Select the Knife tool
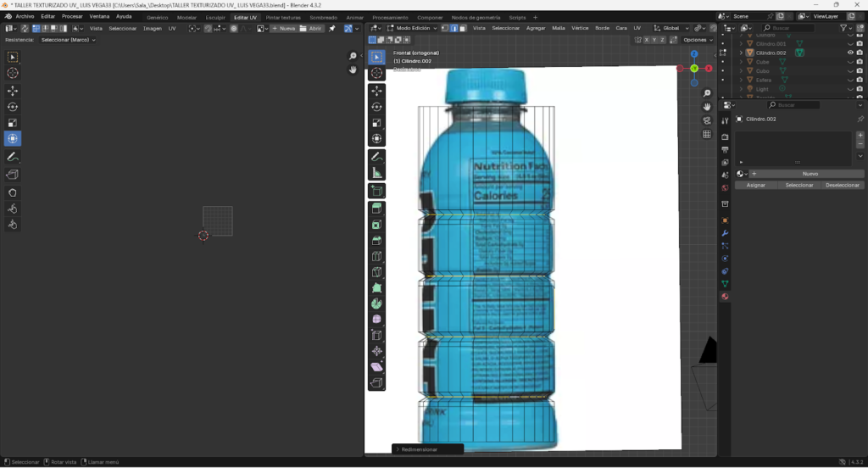Viewport: 868px width, 468px height. coord(377,272)
